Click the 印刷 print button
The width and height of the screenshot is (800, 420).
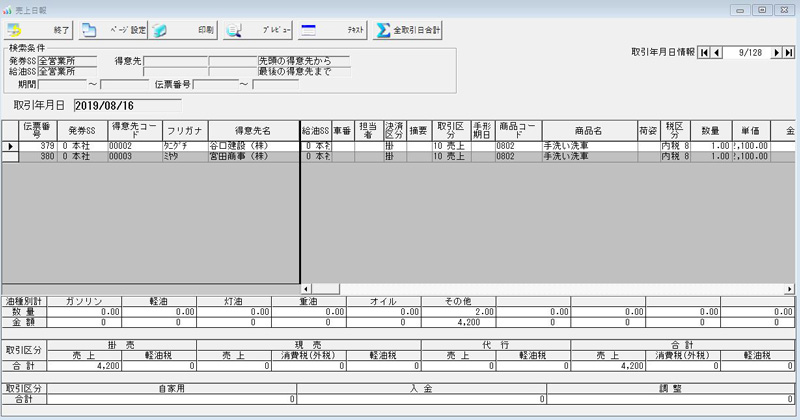pyautogui.click(x=185, y=30)
